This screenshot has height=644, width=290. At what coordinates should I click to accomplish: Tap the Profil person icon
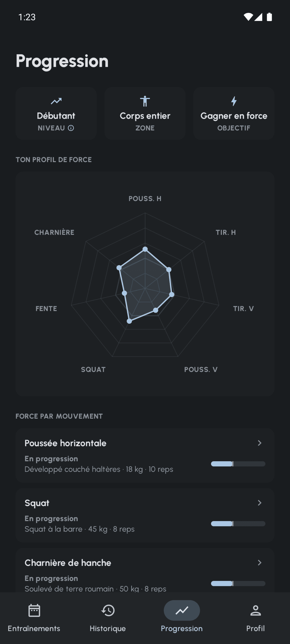tap(256, 610)
